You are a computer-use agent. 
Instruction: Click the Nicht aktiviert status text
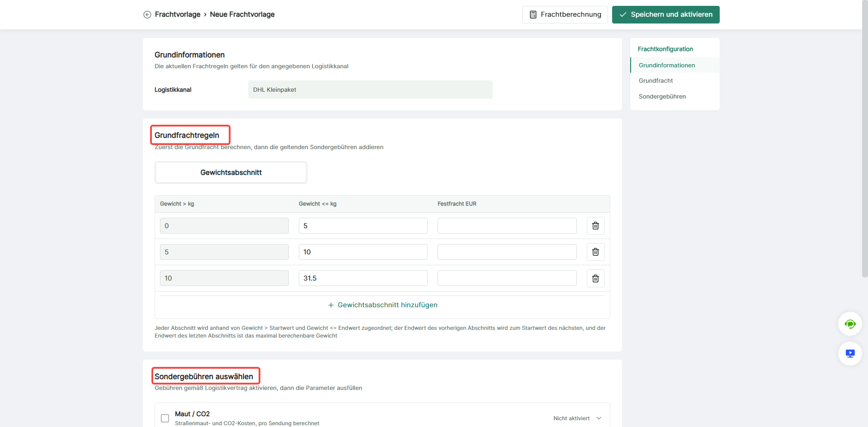coord(571,418)
